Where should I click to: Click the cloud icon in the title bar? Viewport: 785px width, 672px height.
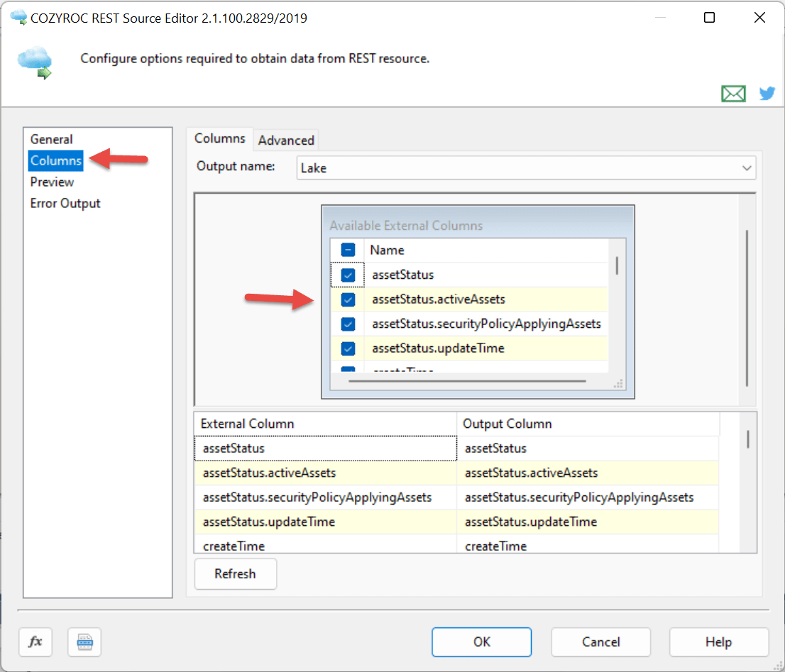point(18,18)
